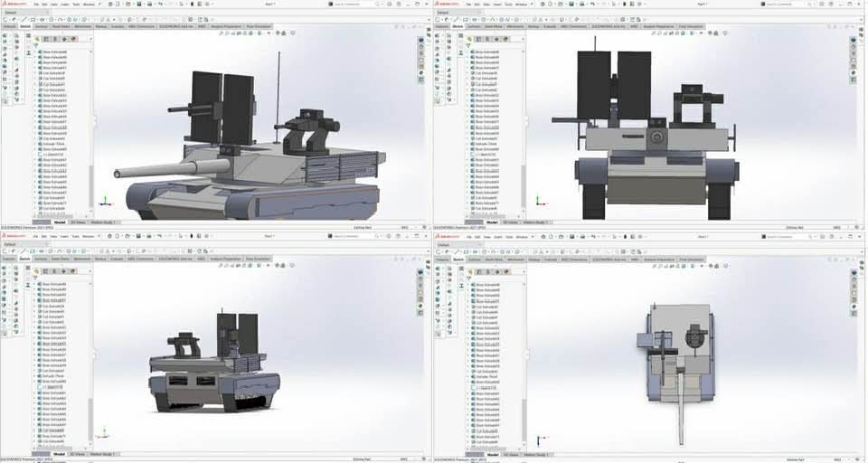The image size is (868, 463).
Task: Click SOLIDWORKS logo in bottom-right window
Action: pos(448,236)
